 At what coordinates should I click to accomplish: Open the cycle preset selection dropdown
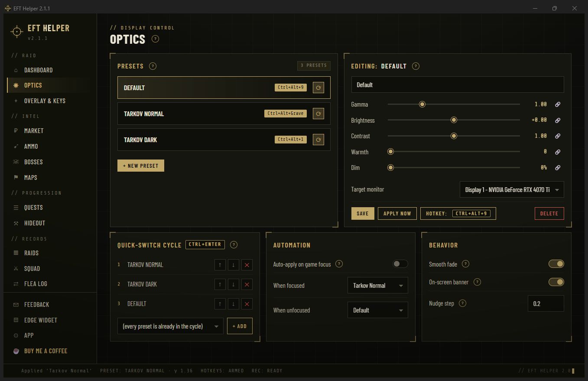click(170, 326)
